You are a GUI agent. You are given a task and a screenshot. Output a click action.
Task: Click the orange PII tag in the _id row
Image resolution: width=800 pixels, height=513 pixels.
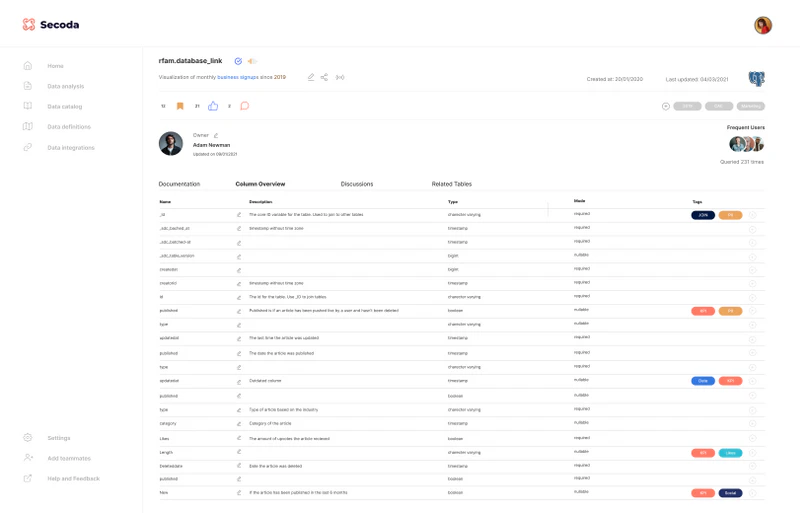730,215
